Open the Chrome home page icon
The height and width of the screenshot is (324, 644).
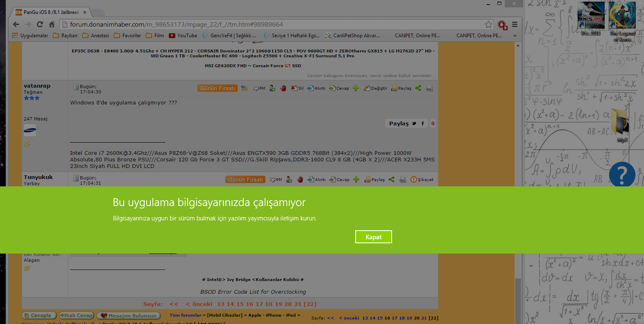[52, 24]
